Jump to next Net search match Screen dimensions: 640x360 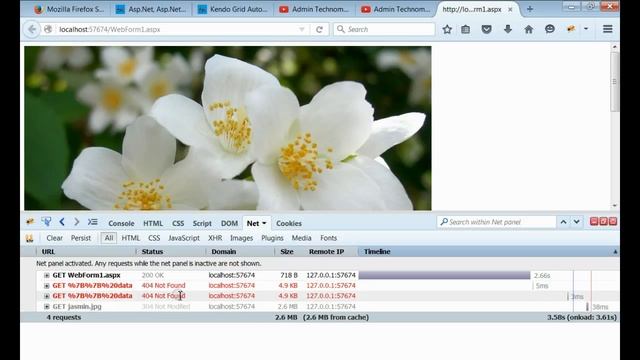pyautogui.click(x=576, y=222)
